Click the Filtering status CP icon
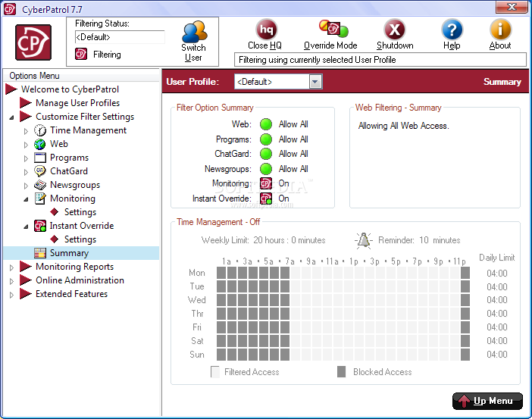Screen dimensions: 532x419 (81, 54)
